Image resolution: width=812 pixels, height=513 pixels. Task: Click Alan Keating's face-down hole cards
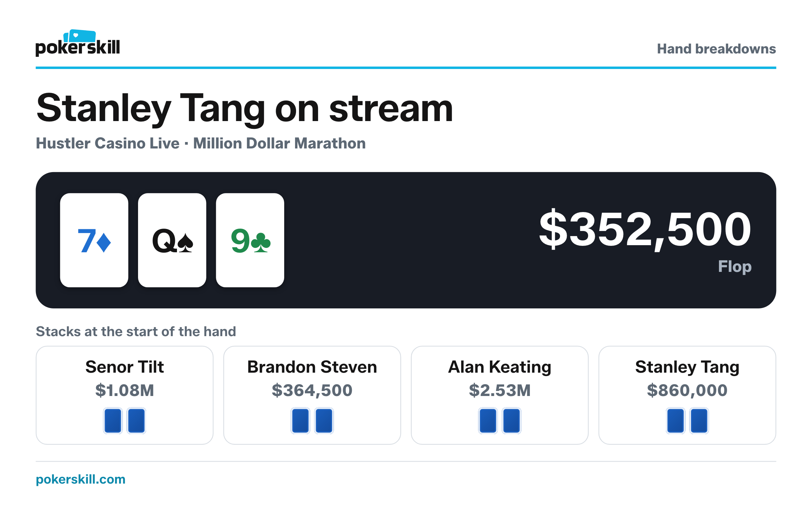pos(500,420)
